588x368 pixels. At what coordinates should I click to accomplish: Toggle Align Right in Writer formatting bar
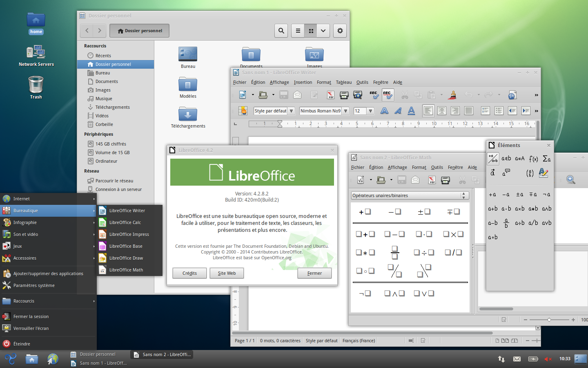tap(455, 111)
